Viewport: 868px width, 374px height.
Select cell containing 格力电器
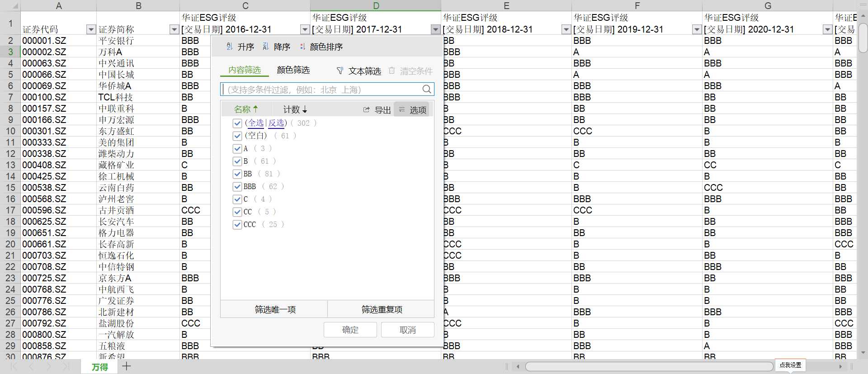pyautogui.click(x=138, y=233)
